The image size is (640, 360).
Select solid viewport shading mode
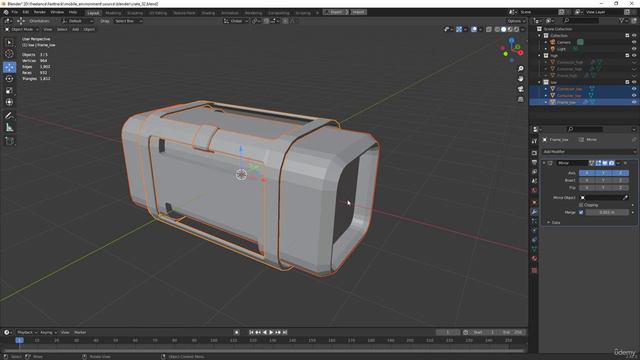coord(503,29)
